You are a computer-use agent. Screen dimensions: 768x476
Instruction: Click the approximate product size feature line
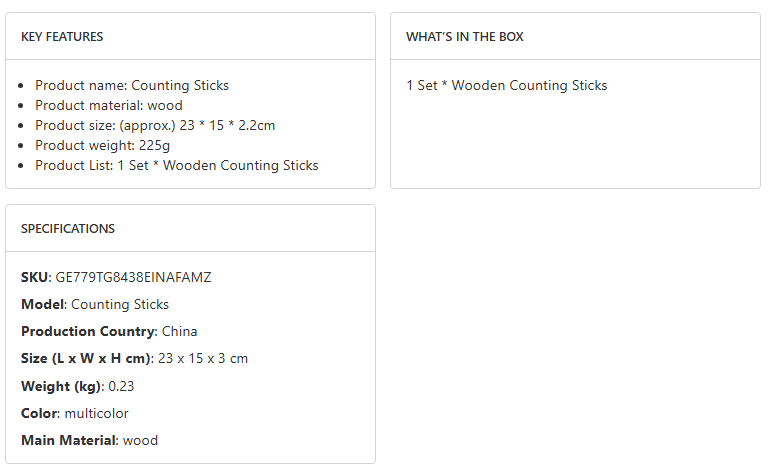(x=155, y=126)
